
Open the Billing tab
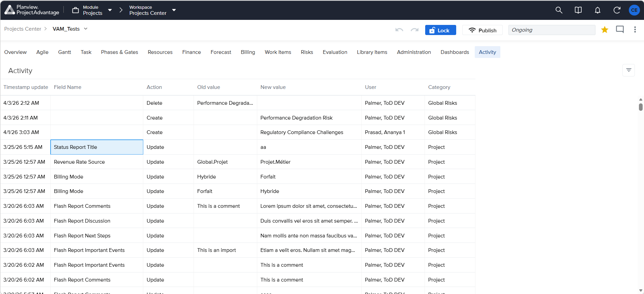pyautogui.click(x=248, y=52)
